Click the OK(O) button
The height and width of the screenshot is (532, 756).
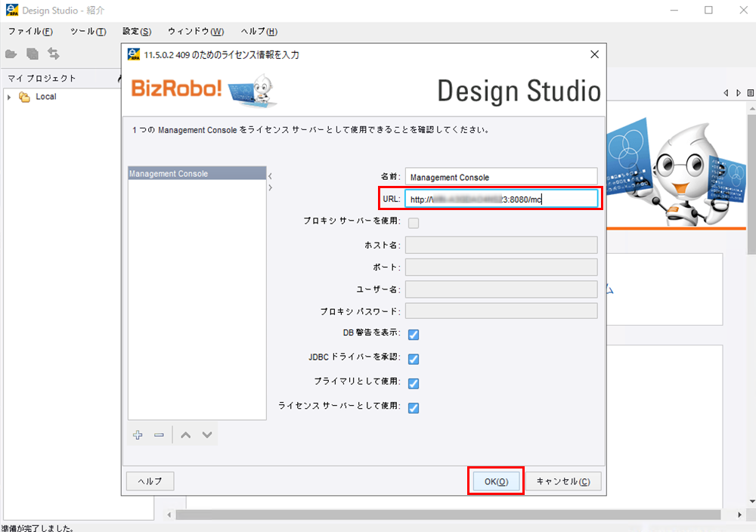click(496, 481)
